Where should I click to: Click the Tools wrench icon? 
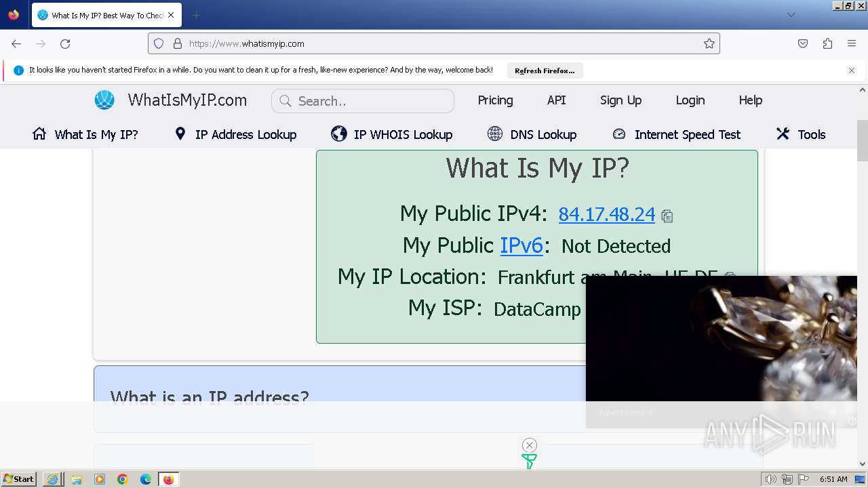click(783, 134)
